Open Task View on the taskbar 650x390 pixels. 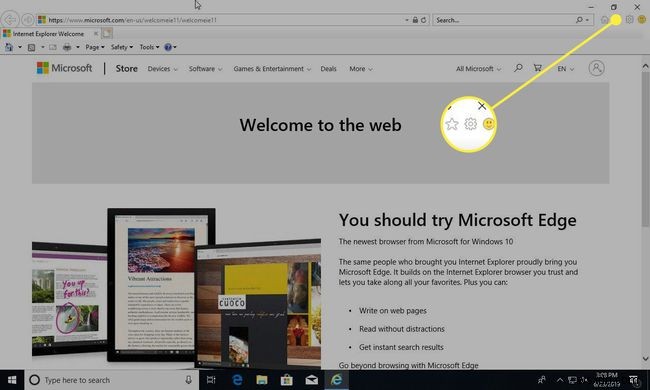pos(211,380)
